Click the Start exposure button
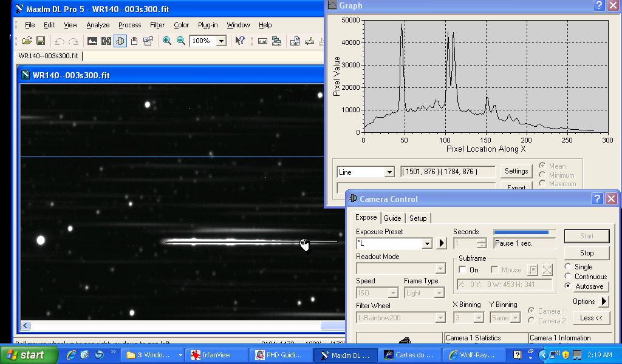 (587, 236)
